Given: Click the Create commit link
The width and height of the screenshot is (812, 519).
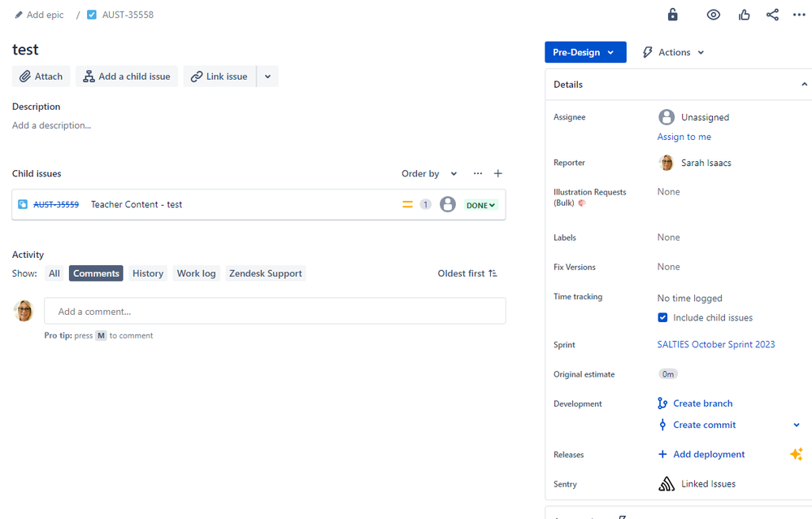Looking at the screenshot, I should point(704,425).
